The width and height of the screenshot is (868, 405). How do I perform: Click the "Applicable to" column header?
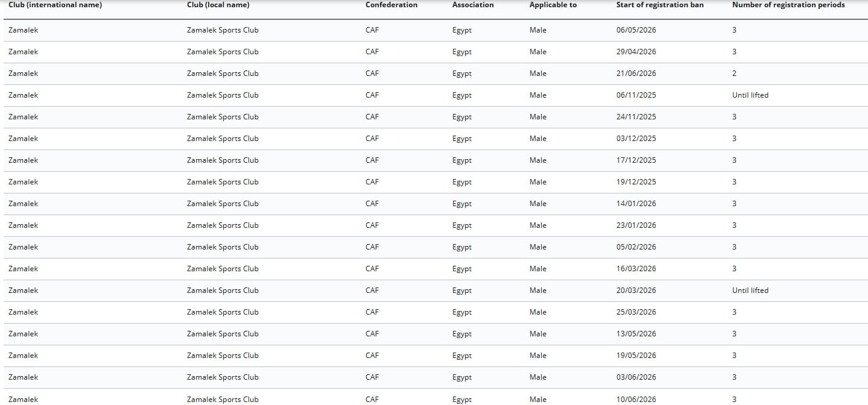pos(553,5)
